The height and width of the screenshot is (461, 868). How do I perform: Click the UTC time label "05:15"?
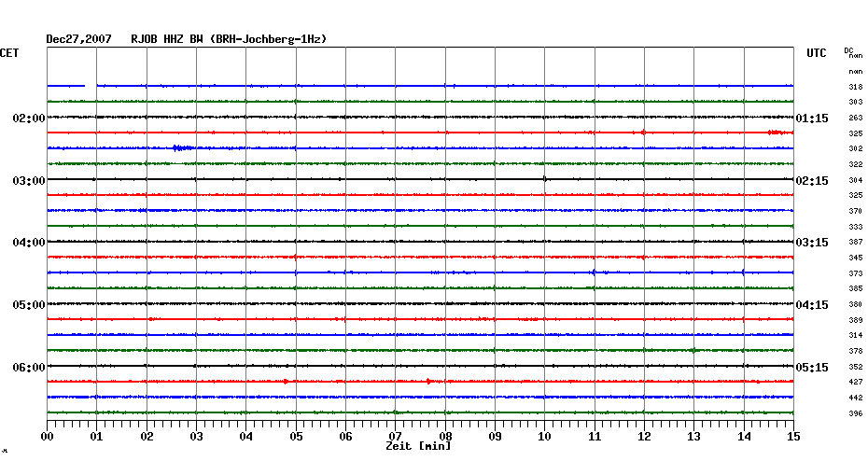point(812,368)
